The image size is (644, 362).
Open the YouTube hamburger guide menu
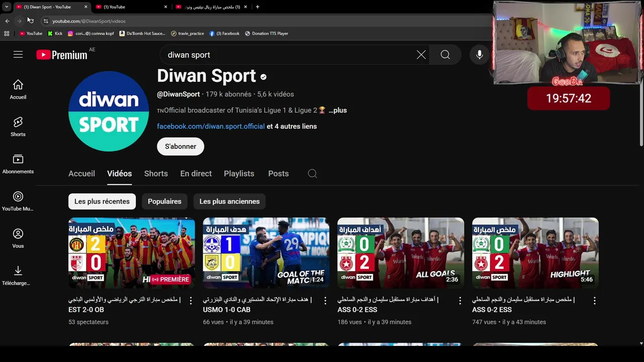(x=18, y=55)
